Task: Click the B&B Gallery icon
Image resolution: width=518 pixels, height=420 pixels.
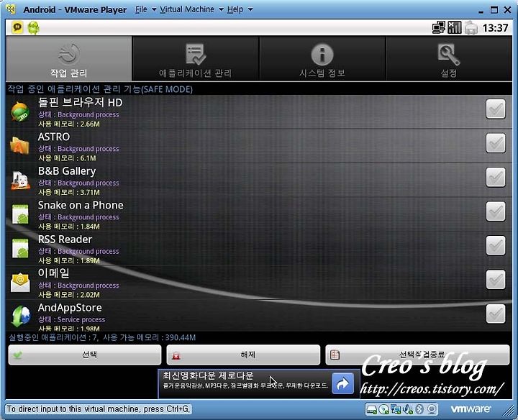Action: [20, 181]
